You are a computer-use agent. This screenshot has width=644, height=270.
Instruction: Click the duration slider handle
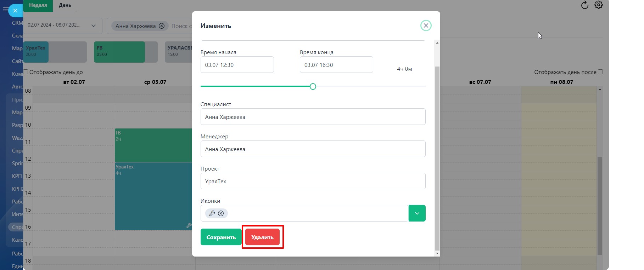point(313,86)
